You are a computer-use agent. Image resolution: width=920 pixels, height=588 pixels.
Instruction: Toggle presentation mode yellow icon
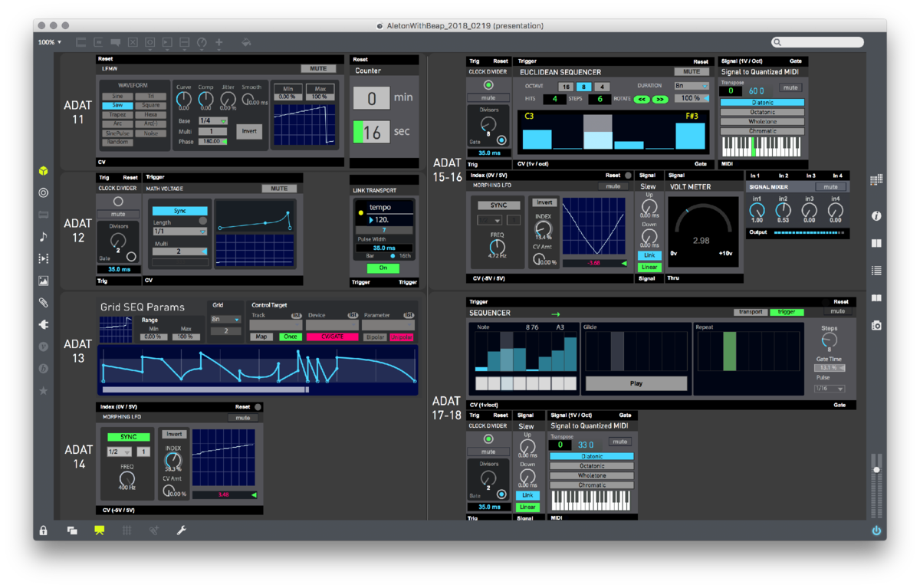tap(100, 531)
